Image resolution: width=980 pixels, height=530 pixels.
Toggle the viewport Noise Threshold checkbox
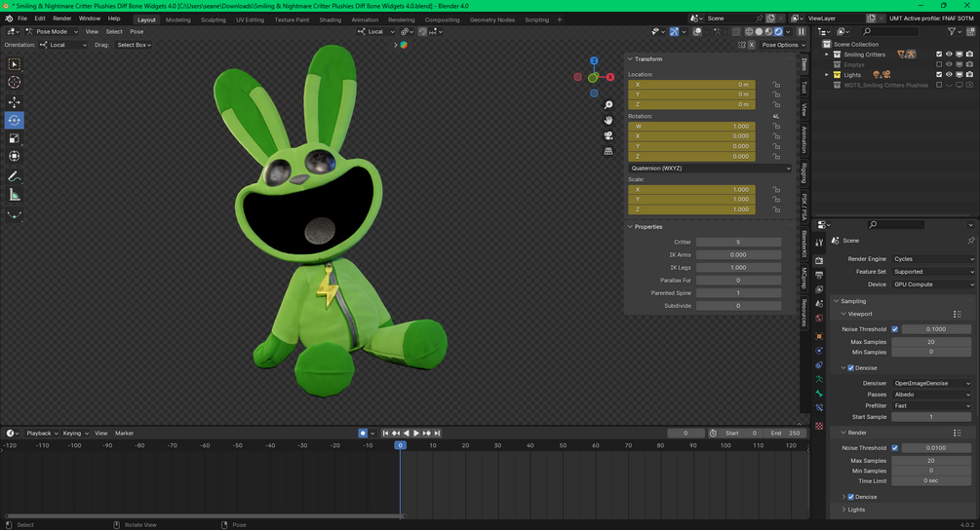coord(895,329)
